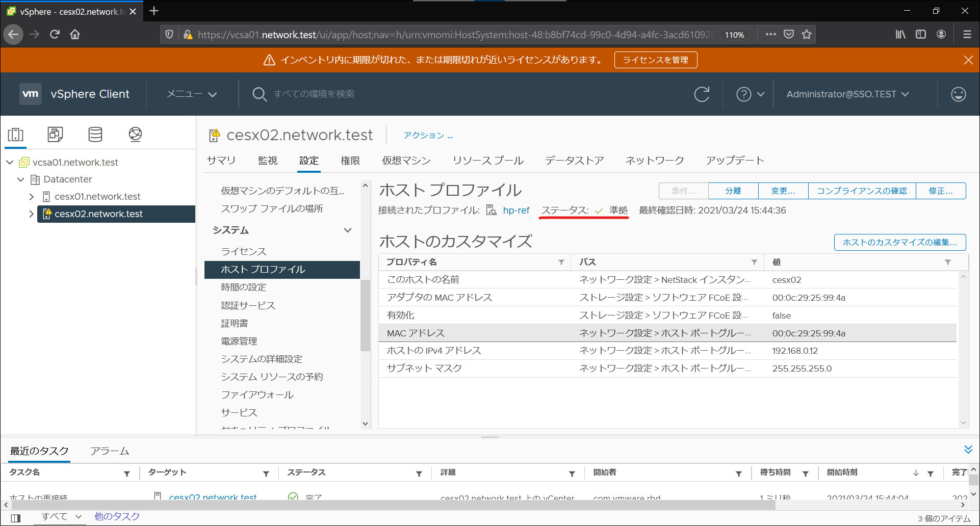Open the すべて task filter dropdown
980x526 pixels.
pos(61,517)
